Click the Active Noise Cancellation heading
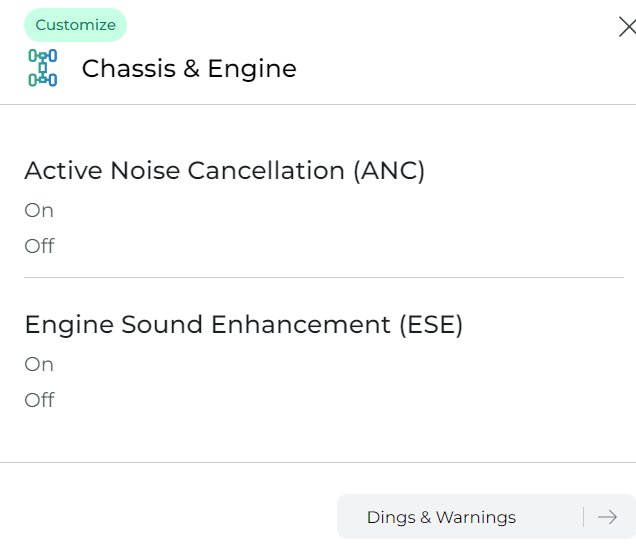Screen dimensions: 636x547 click(x=224, y=170)
